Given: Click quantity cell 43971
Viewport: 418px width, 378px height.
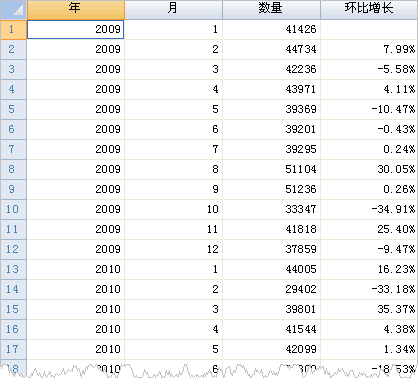Looking at the screenshot, I should (271, 90).
